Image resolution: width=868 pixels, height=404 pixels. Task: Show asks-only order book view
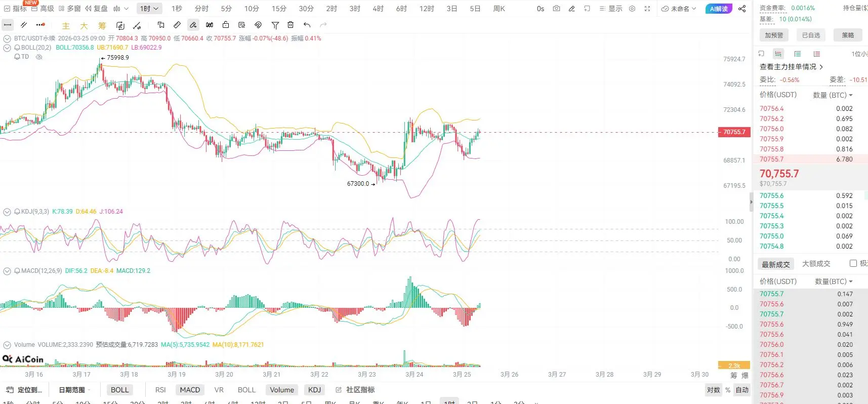click(x=817, y=54)
